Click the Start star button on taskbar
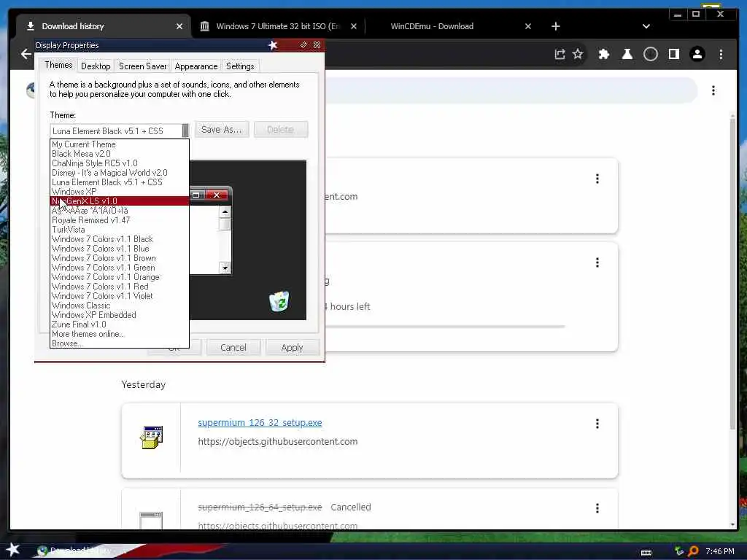 [x=12, y=550]
